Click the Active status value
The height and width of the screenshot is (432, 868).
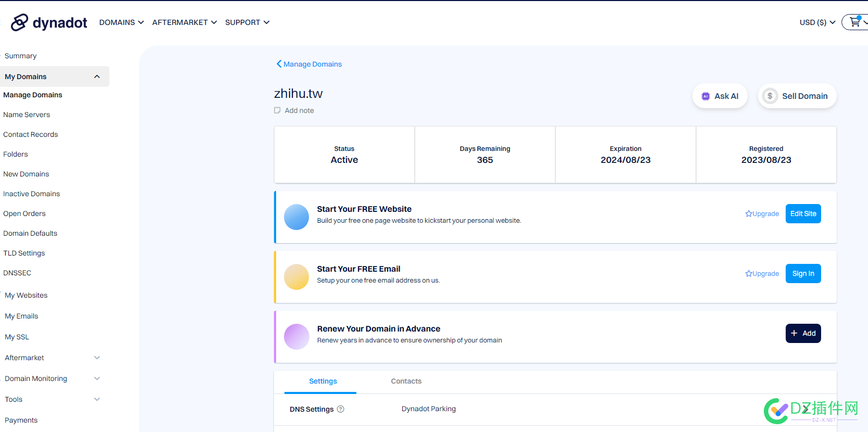click(344, 160)
